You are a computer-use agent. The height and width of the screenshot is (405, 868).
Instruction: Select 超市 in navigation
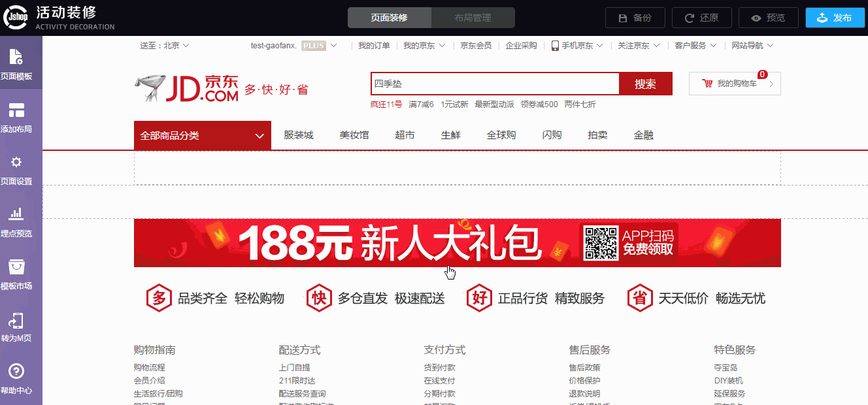pyautogui.click(x=405, y=135)
